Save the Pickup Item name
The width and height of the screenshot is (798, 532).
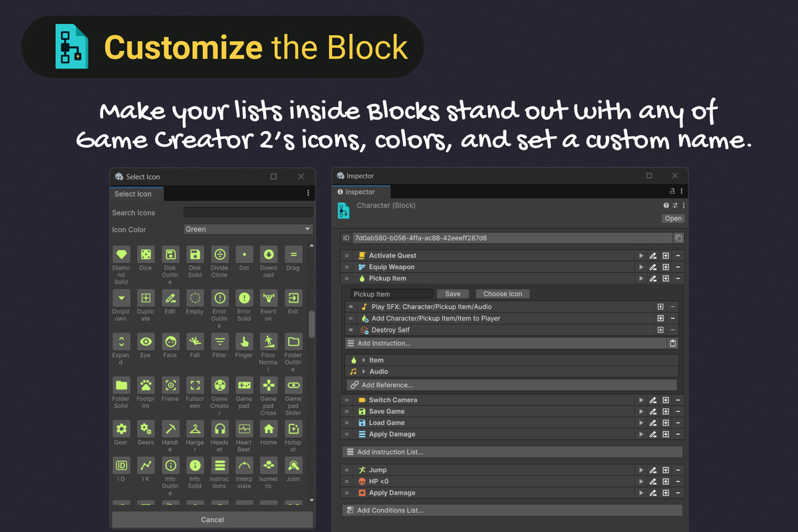pos(452,293)
